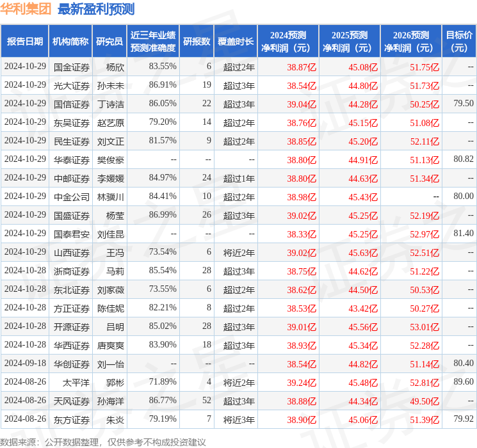Select the 2025预测净利润 column header

pos(350,42)
